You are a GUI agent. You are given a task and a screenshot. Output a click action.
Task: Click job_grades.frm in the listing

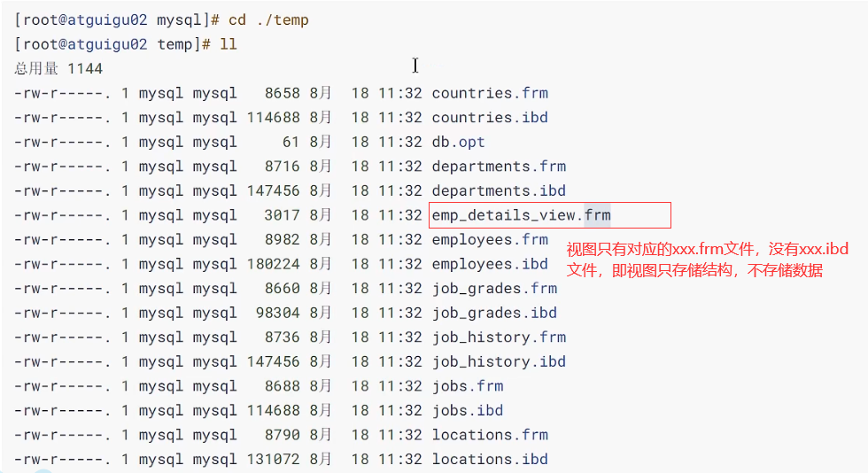494,289
